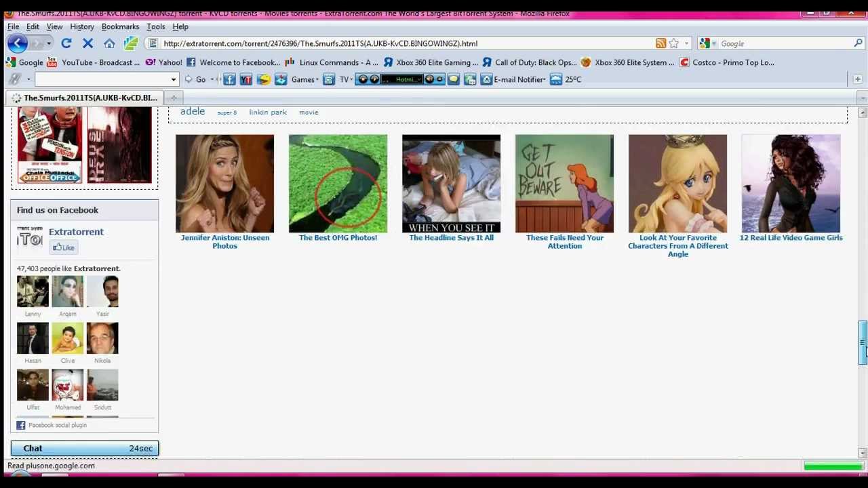868x488 pixels.
Task: Reload the page with the Reload icon
Action: [66, 43]
